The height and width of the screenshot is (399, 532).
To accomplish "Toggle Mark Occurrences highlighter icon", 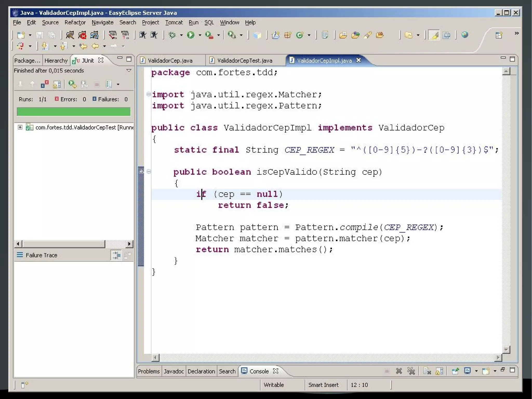I will click(x=434, y=35).
